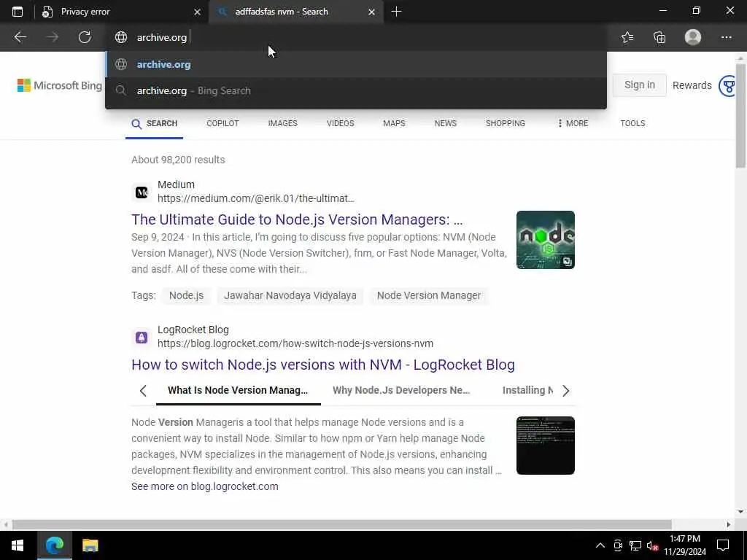Screen dimensions: 747x560
Task: Switch to the COPILOT tab
Action: (x=222, y=123)
